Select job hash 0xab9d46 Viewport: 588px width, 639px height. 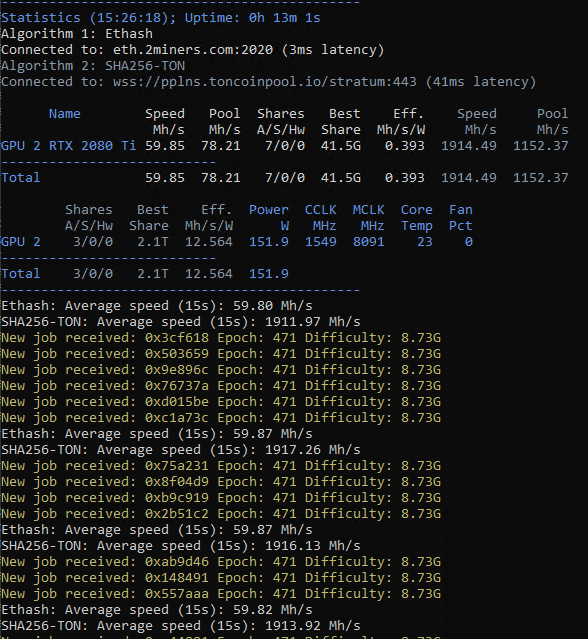pos(177,562)
